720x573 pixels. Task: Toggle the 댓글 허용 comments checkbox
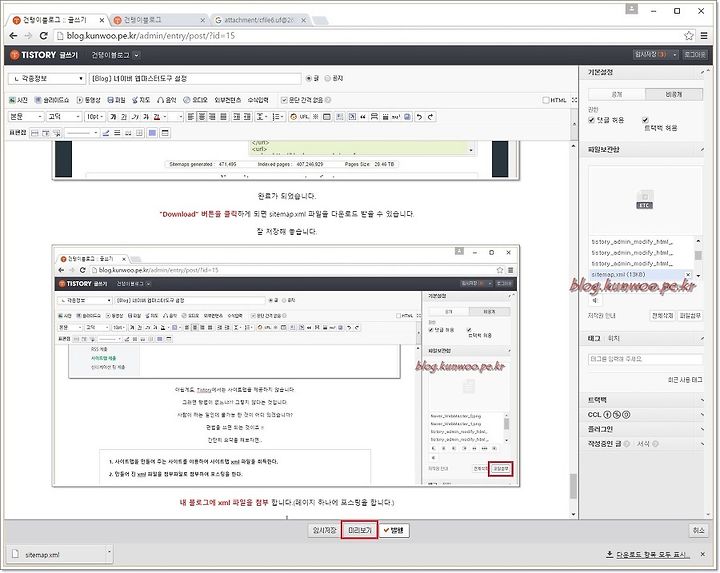(x=591, y=120)
